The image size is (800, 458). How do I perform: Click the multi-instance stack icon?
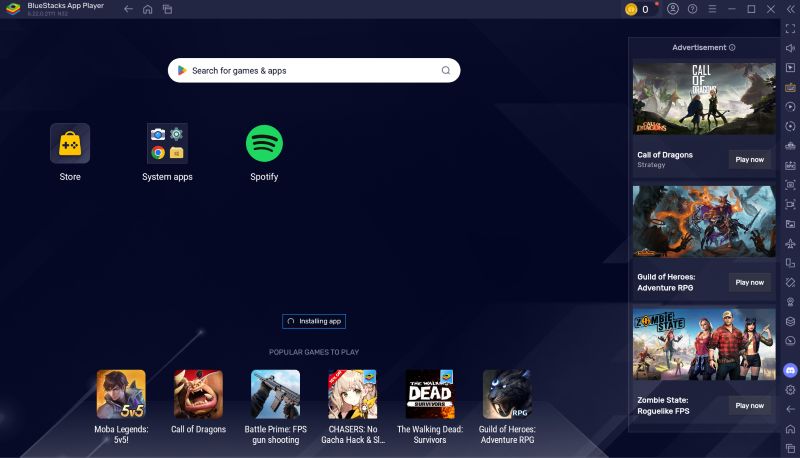tap(790, 321)
